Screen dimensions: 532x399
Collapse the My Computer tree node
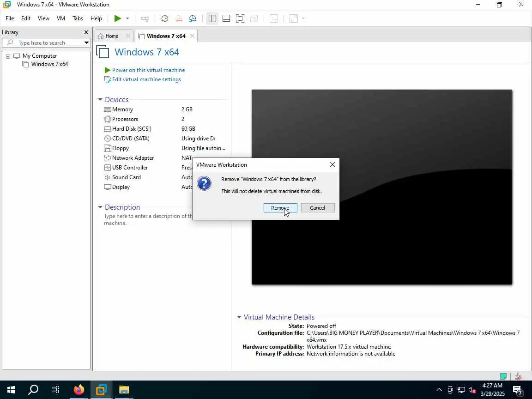(8, 56)
